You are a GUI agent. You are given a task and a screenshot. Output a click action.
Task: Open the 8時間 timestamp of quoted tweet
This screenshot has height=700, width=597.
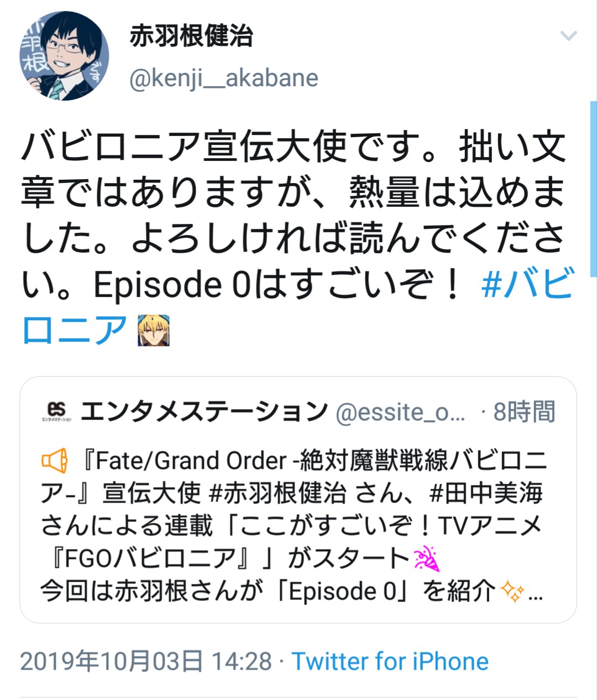[524, 412]
